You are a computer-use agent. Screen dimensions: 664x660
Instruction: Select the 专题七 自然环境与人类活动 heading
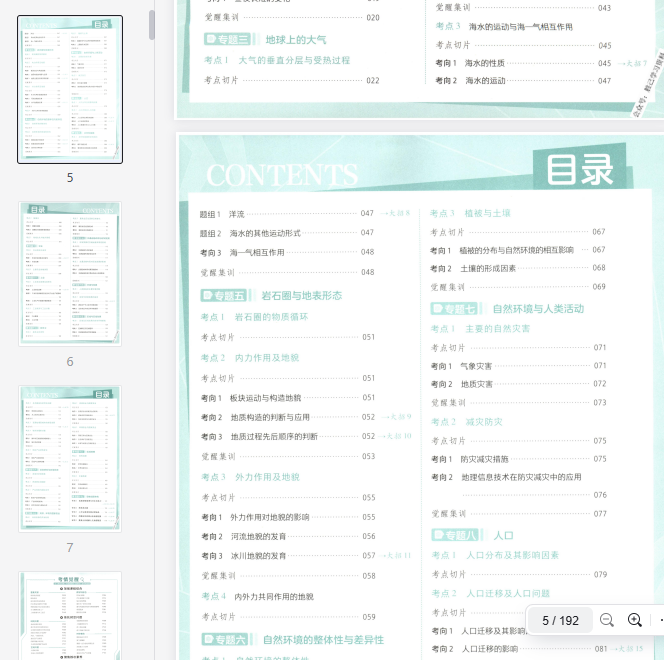507,309
